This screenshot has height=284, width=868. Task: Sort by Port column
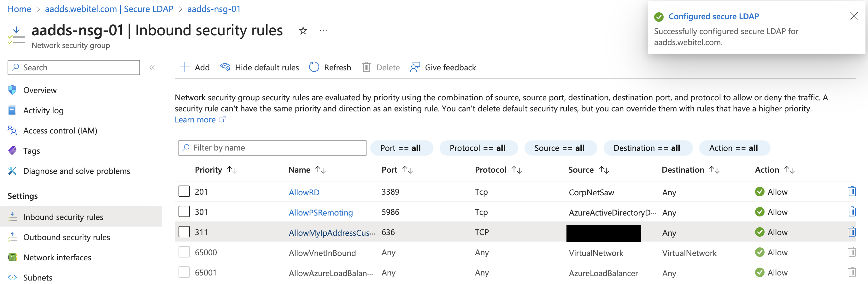[397, 170]
